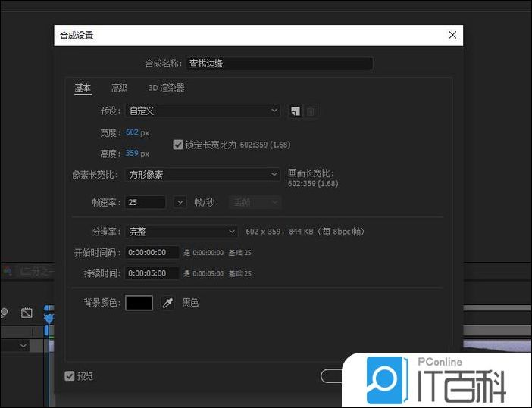Viewport: 532px width, 408px height.
Task: Click the timeline region-of-interest icon
Action: (x=27, y=313)
